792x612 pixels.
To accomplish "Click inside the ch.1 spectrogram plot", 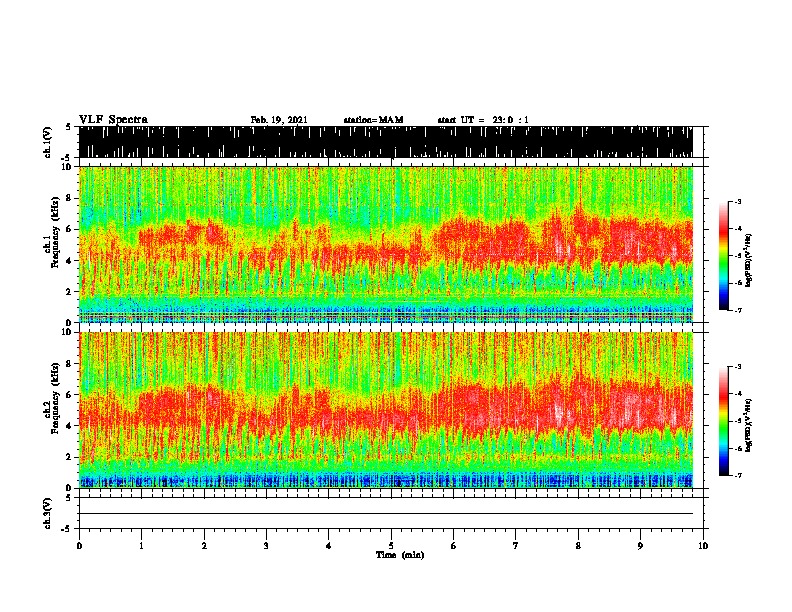I will click(x=386, y=244).
